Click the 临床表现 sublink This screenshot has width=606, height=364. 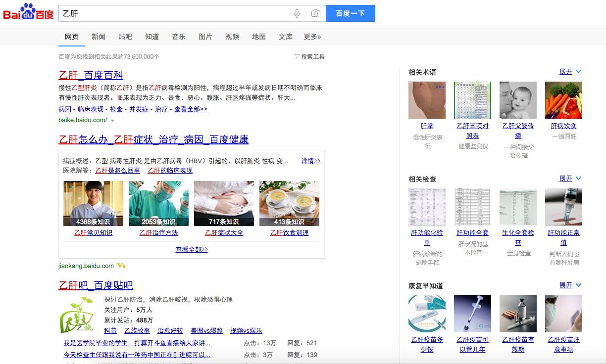[91, 109]
